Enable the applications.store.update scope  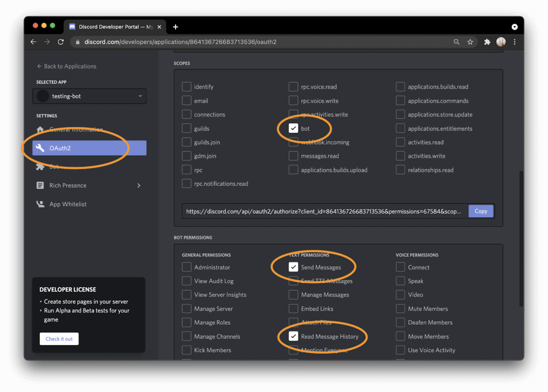(x=401, y=114)
